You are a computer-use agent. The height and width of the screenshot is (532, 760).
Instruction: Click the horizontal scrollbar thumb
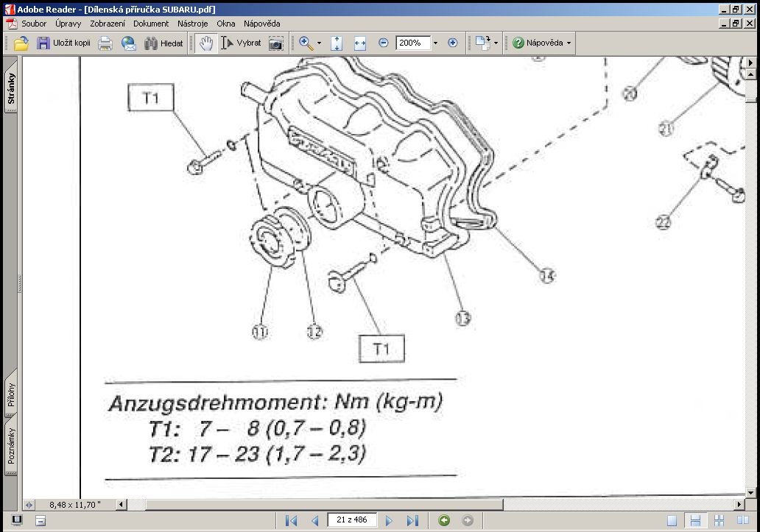(x=324, y=505)
